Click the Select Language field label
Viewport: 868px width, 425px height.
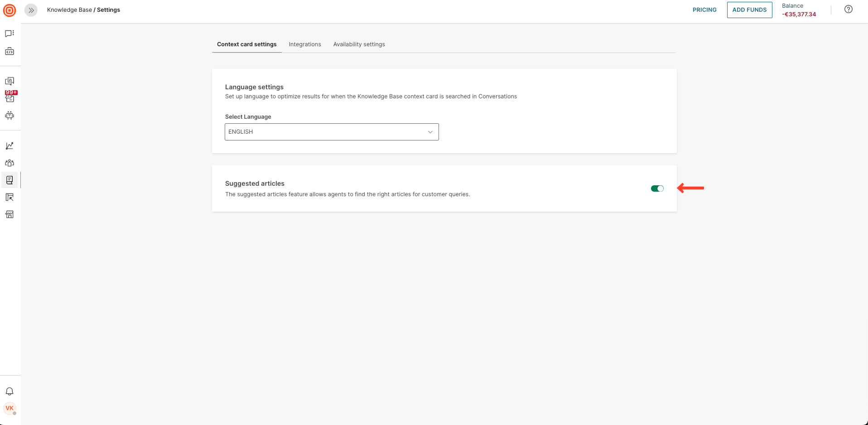[248, 117]
